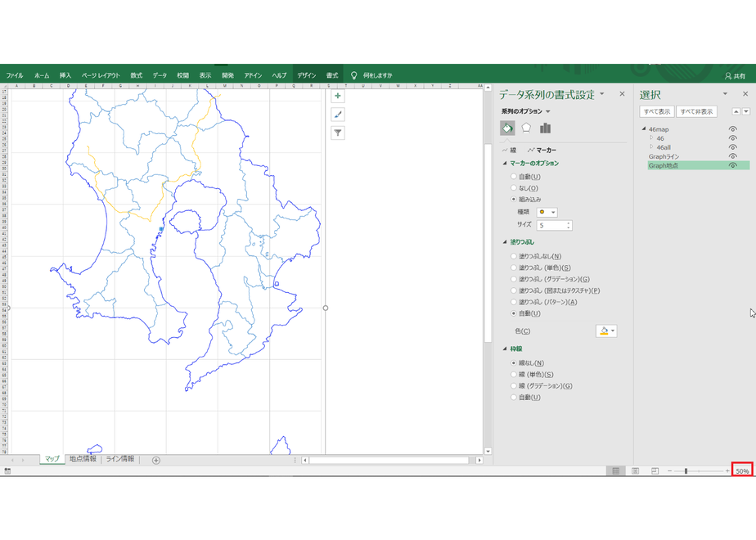The width and height of the screenshot is (756, 540).
Task: Move selected object up in selection pane
Action: pos(736,111)
